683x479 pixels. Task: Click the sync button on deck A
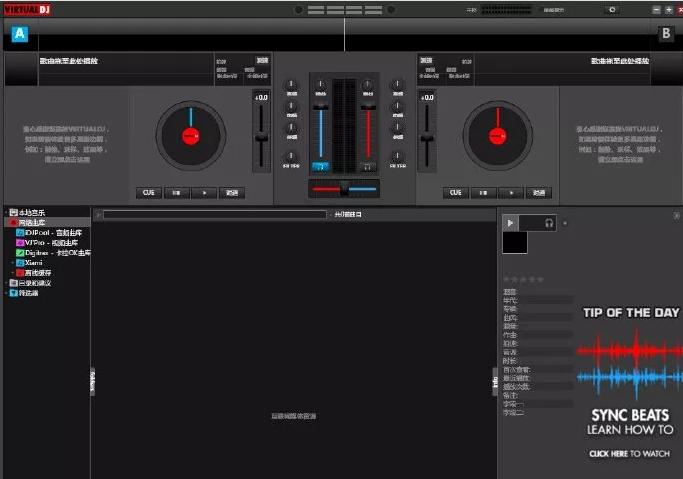tap(232, 193)
